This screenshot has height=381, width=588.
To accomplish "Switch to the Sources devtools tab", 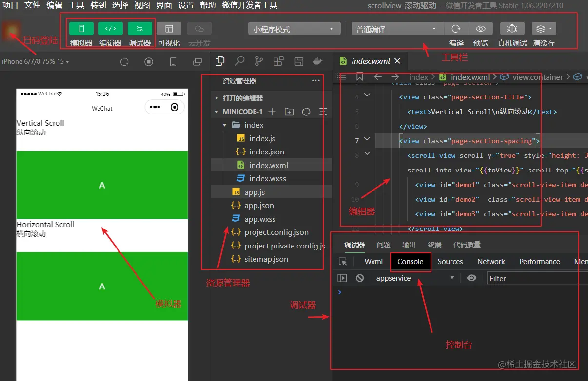I will 450,262.
